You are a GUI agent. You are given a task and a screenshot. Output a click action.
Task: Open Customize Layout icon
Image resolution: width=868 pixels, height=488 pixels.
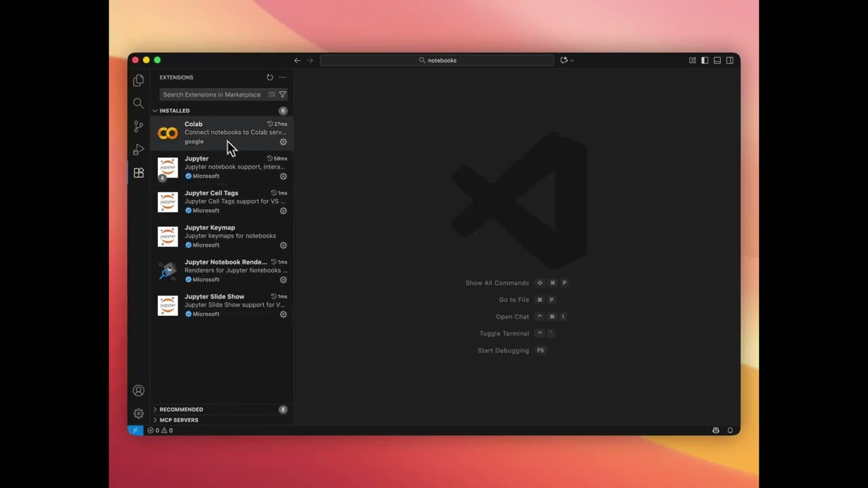click(692, 60)
